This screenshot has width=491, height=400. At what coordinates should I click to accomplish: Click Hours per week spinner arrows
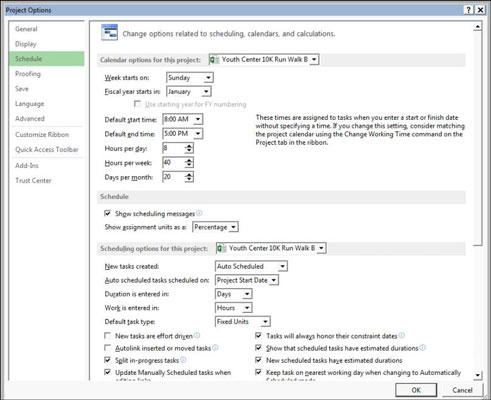pyautogui.click(x=189, y=163)
